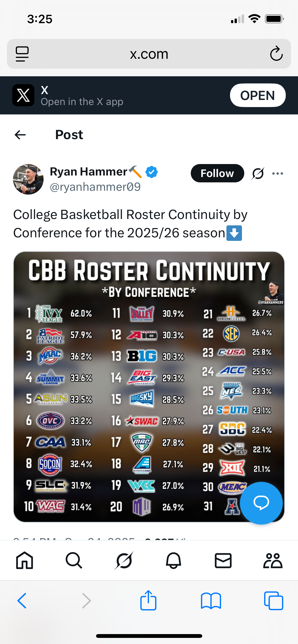The image size is (298, 644).
Task: Tap the X app logo in banner
Action: coord(23,95)
